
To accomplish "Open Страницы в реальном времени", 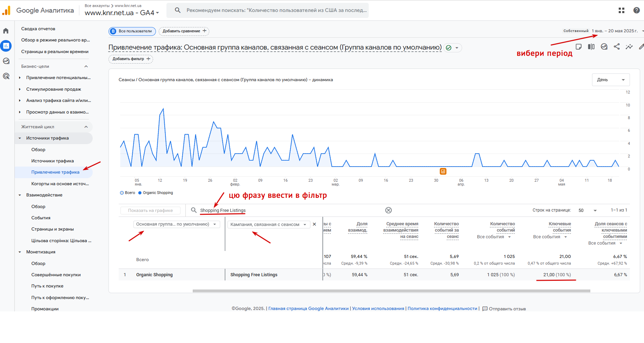I will (x=55, y=52).
